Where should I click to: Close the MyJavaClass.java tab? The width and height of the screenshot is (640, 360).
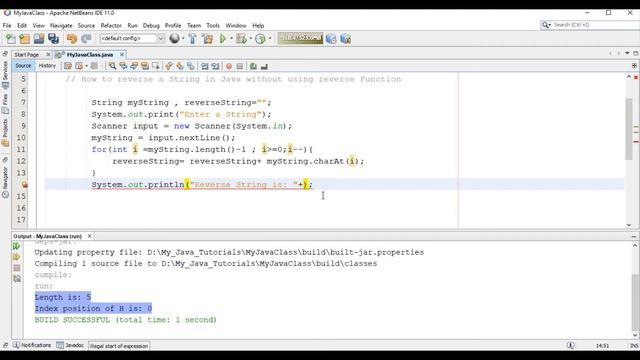(x=122, y=54)
